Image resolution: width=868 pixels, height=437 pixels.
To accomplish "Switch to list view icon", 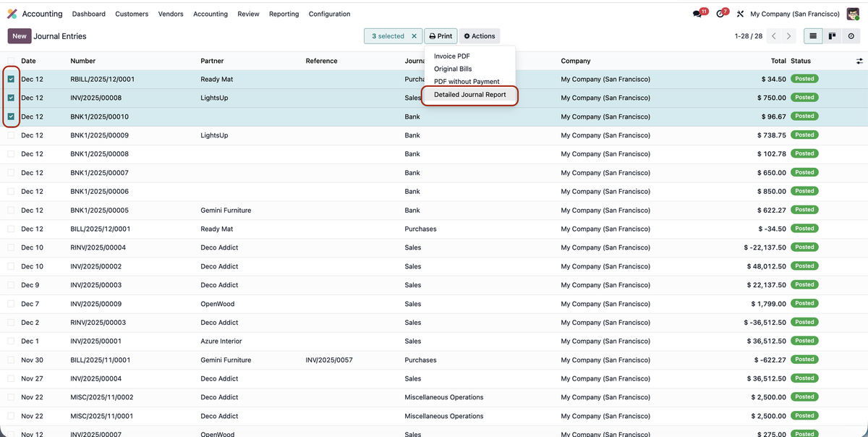I will point(813,35).
